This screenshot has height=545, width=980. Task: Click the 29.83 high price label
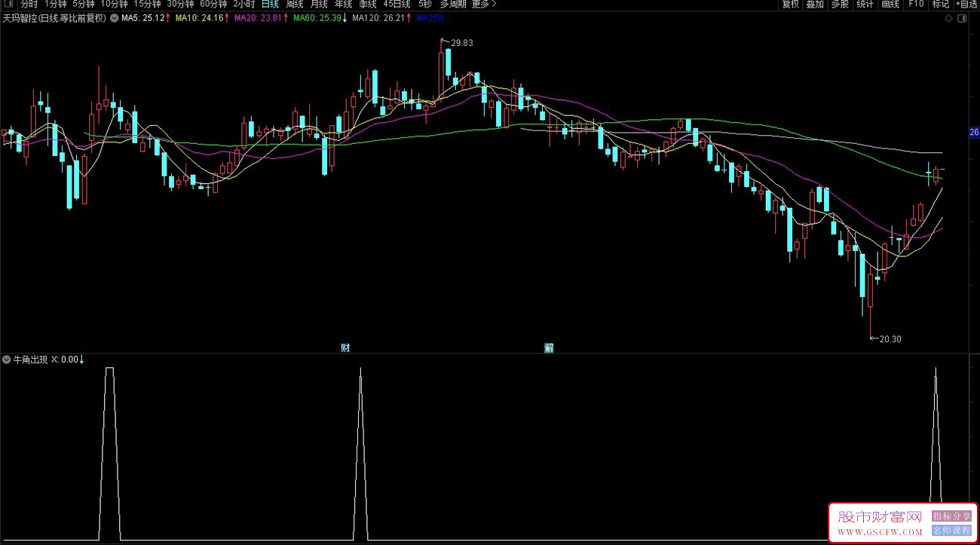click(x=462, y=43)
